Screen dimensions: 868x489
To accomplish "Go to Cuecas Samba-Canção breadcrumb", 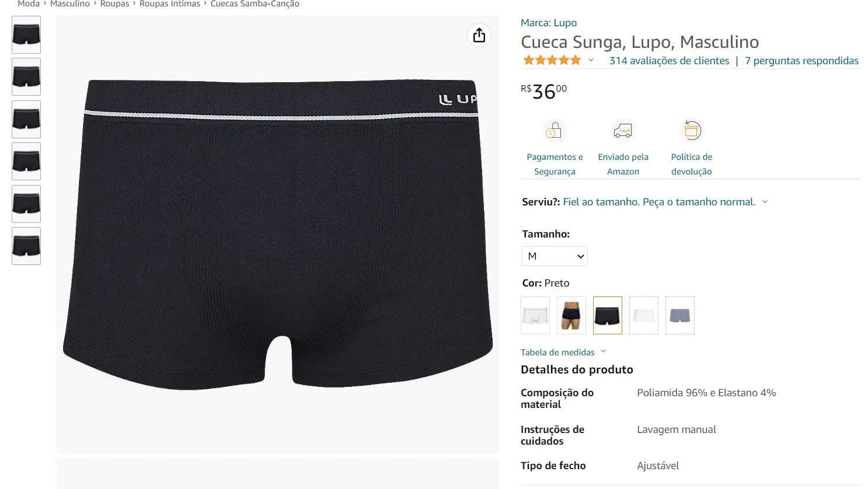I will click(x=255, y=4).
